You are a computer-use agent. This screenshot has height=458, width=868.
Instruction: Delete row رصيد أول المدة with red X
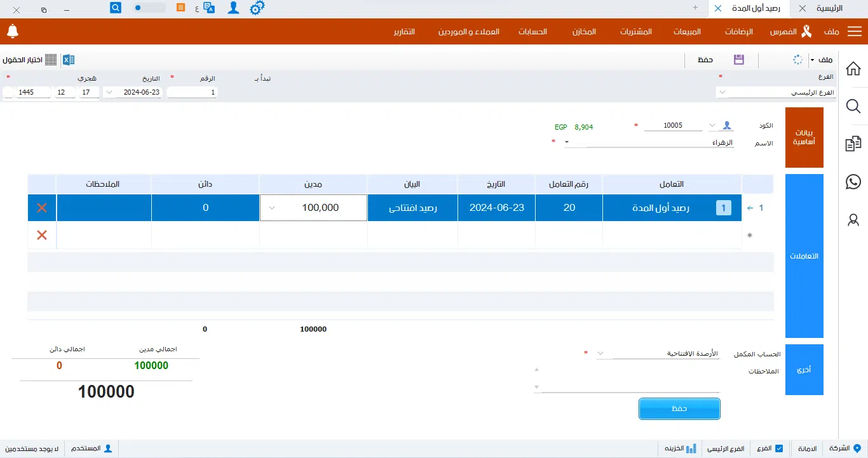[x=42, y=208]
